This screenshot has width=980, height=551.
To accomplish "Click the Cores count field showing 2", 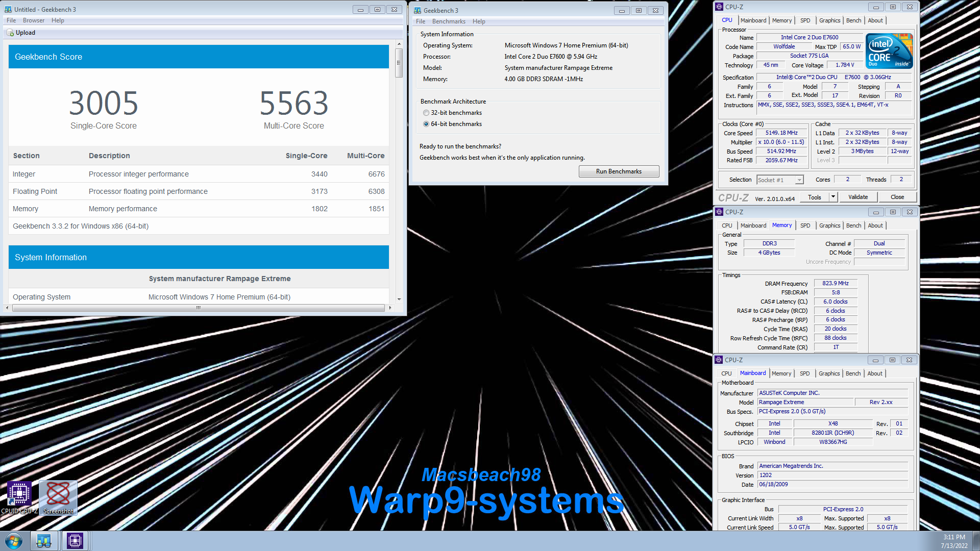I will point(847,180).
